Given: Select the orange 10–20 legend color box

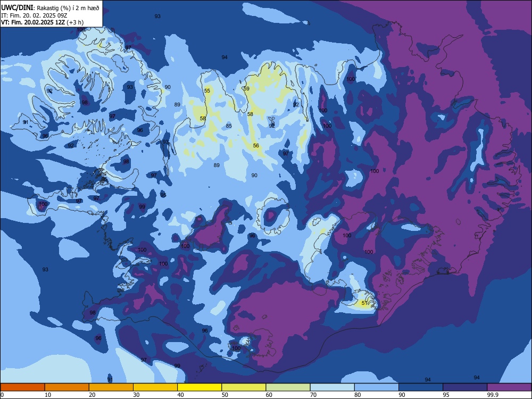Looking at the screenshot, I should pyautogui.click(x=67, y=387).
